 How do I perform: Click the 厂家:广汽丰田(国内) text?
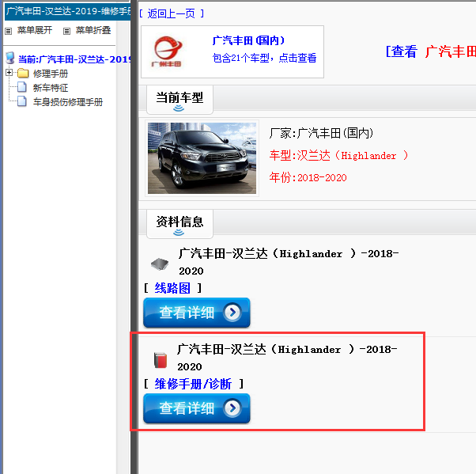[x=321, y=133]
